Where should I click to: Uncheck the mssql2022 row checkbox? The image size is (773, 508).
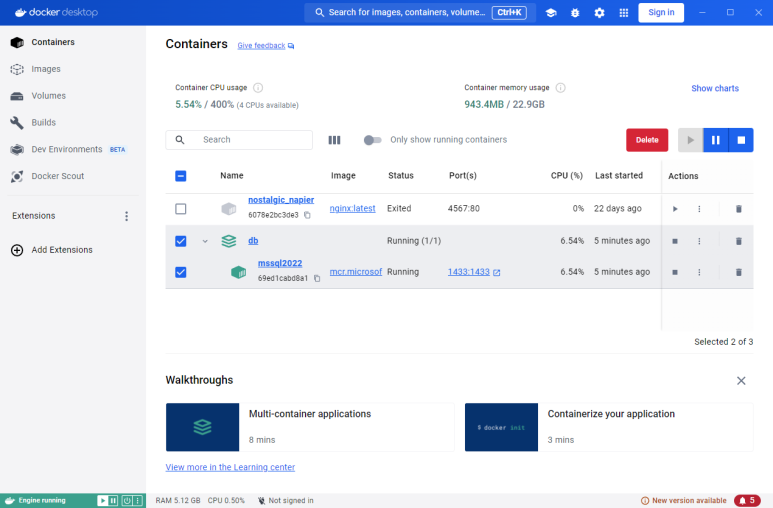pos(180,272)
